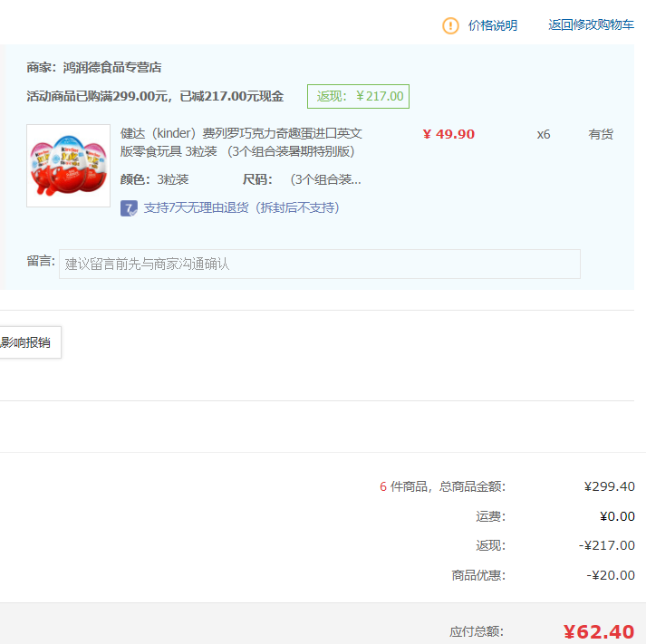This screenshot has width=646, height=644.
Task: Click the 影响报销 tooltip box
Action: (29, 342)
